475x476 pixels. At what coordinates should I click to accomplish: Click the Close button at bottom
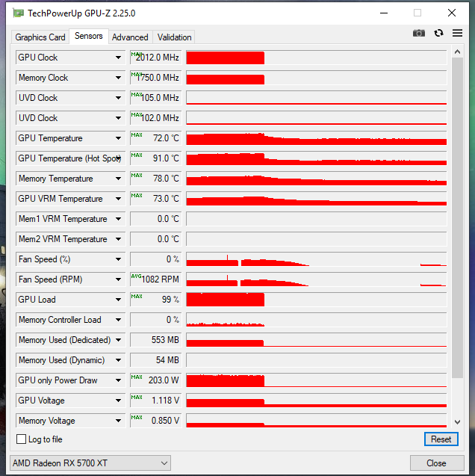point(437,463)
